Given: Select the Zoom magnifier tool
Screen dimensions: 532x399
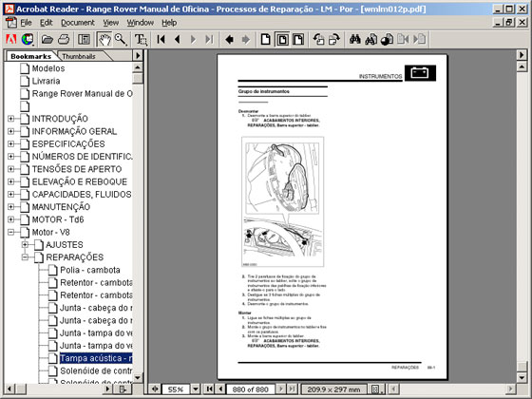Looking at the screenshot, I should point(121,39).
